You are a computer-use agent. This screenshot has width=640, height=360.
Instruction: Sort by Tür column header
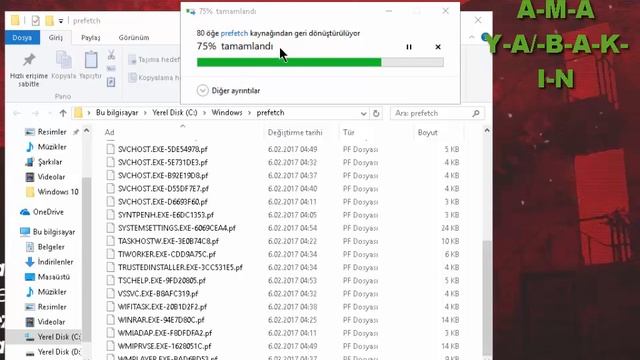(349, 133)
